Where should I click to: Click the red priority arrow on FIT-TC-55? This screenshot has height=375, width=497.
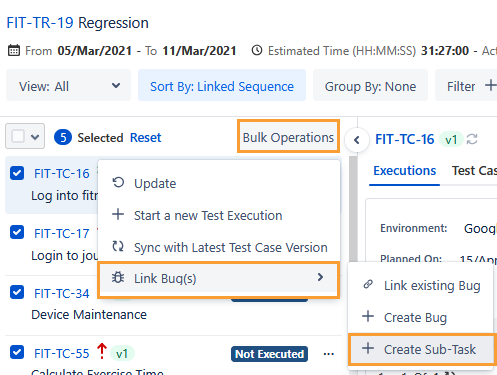(102, 352)
